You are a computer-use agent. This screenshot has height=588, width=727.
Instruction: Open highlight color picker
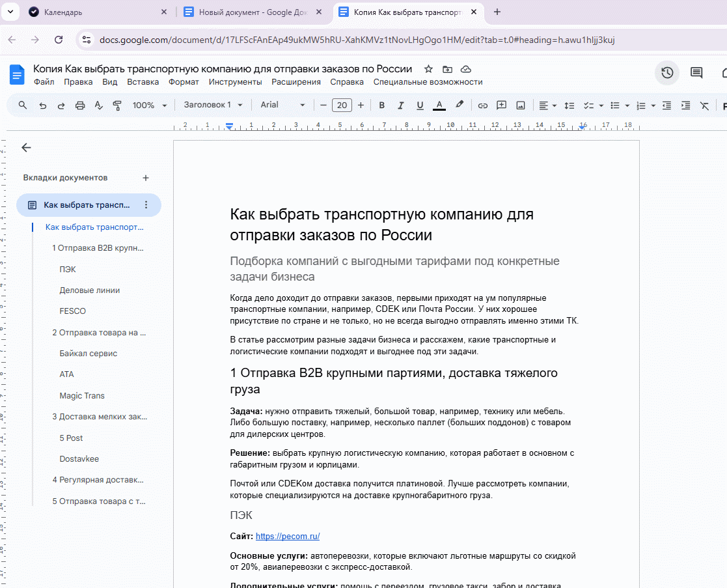459,105
